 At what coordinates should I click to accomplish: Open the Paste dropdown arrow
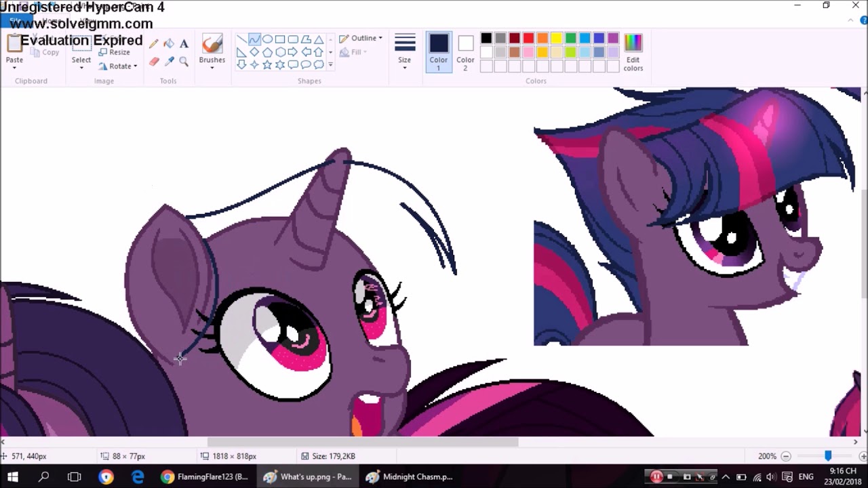14,67
